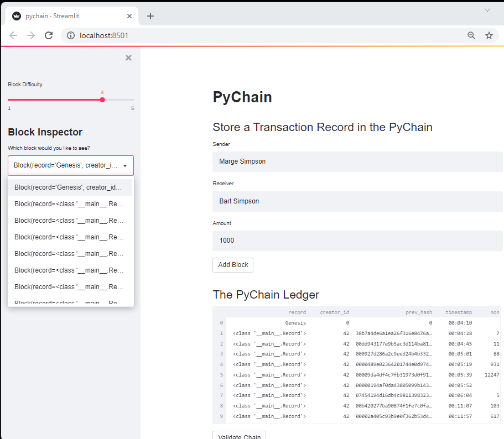
Task: Click the forward navigation arrow
Action: click(31, 35)
